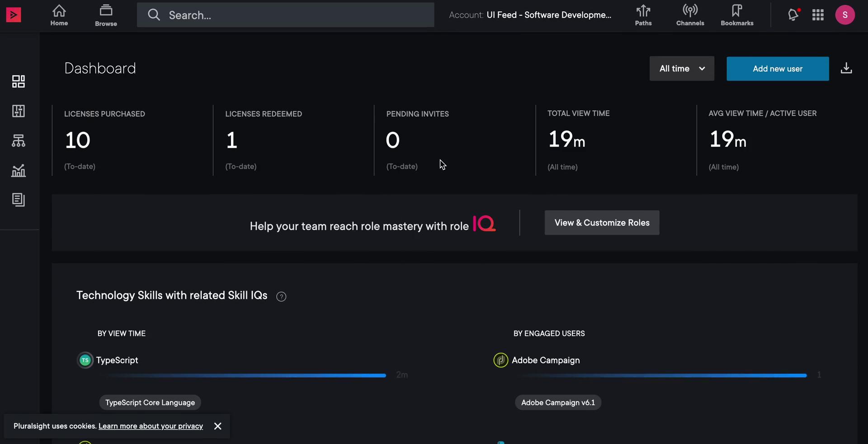Click the search magnifier icon
This screenshot has width=868, height=444.
tap(154, 15)
